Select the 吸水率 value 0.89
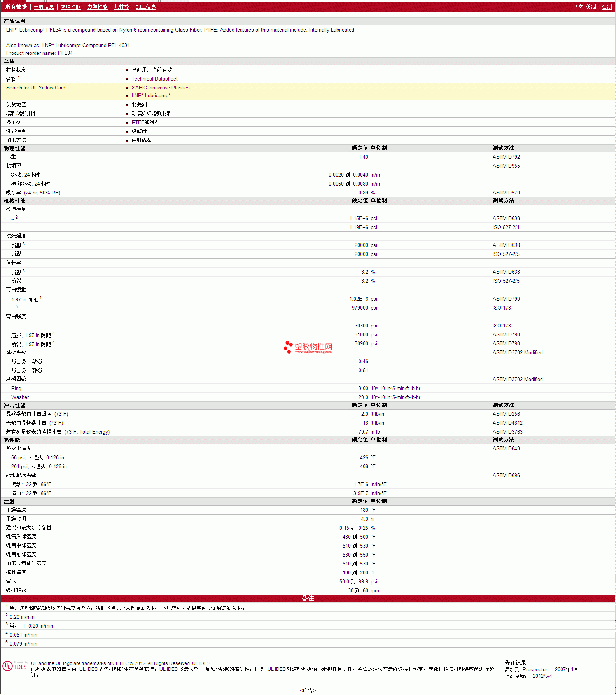Screen dimensions: 616x695 363,193
